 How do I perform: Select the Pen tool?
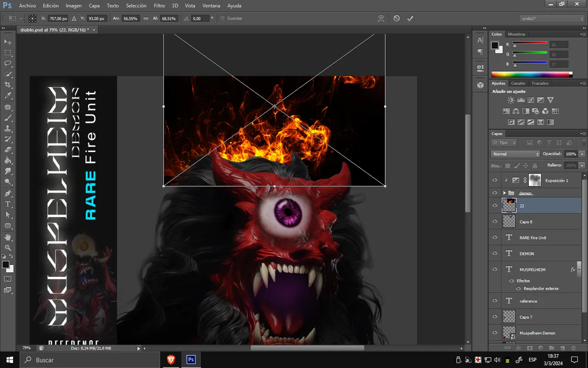(8, 193)
